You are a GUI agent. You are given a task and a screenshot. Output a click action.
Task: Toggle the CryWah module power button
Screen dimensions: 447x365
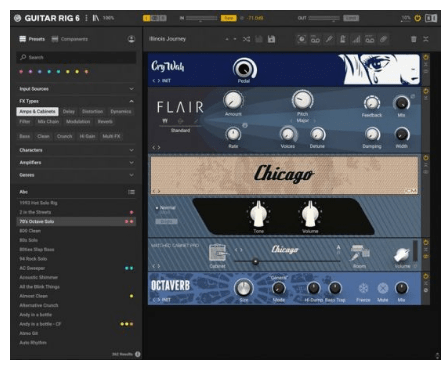(x=426, y=57)
